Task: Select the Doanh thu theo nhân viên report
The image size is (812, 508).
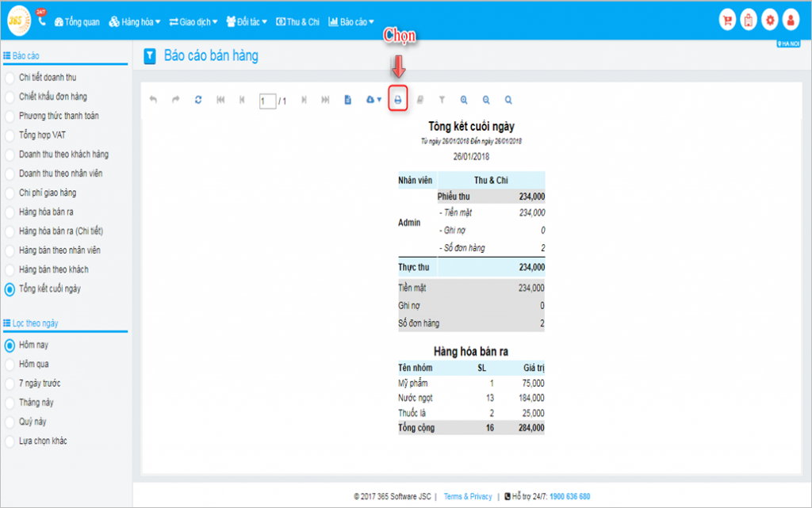Action: pos(60,174)
